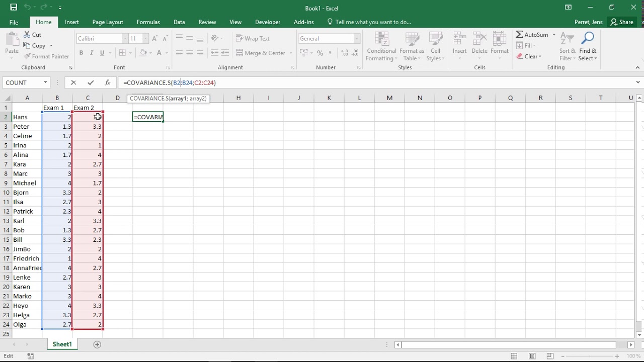Open the font name Calibri dropdown

point(125,39)
